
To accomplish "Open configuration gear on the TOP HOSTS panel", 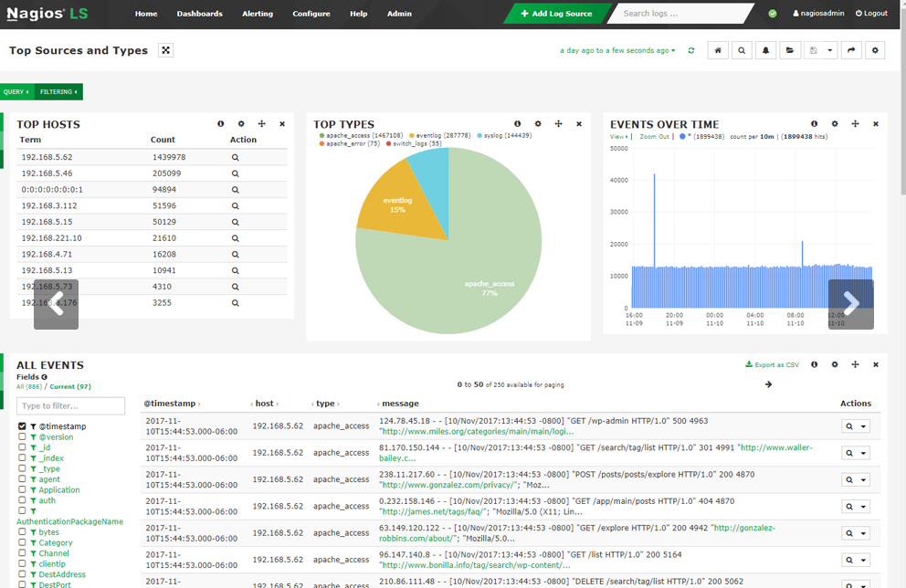I will [x=241, y=123].
